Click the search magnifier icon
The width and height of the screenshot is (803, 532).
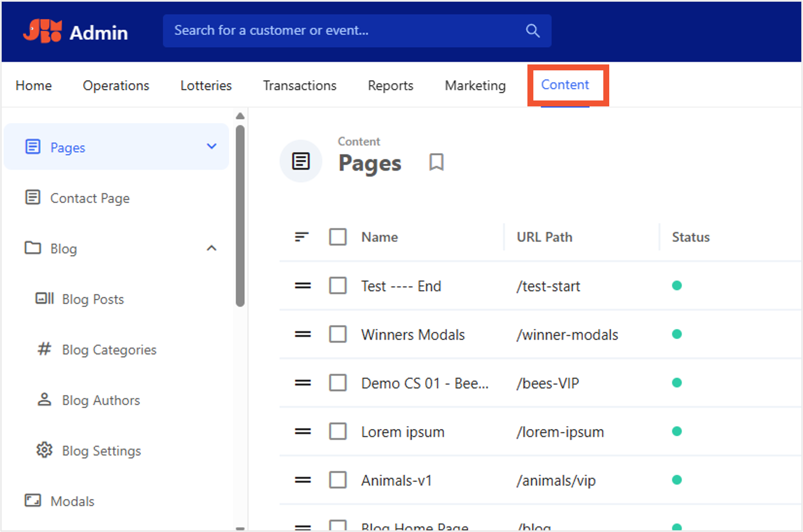click(x=533, y=31)
